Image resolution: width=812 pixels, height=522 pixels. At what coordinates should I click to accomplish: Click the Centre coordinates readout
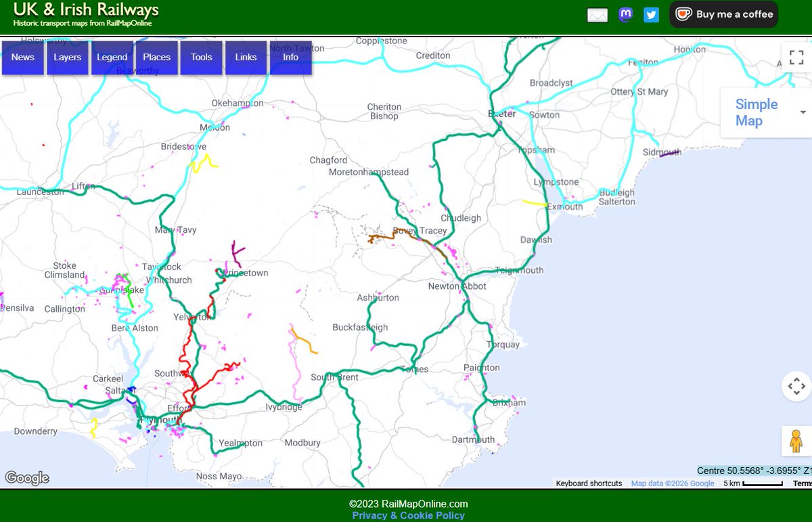pyautogui.click(x=754, y=471)
